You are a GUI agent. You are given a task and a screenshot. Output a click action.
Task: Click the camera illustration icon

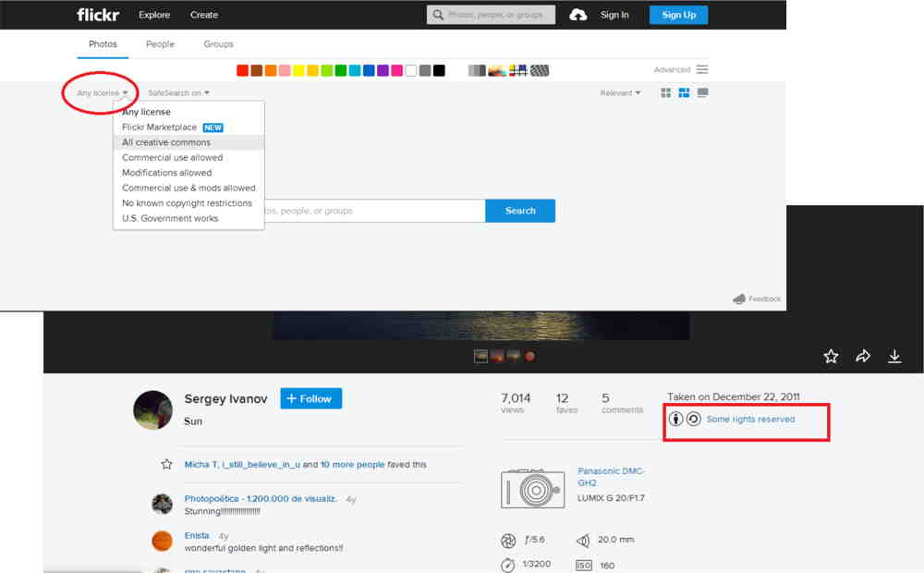(533, 489)
